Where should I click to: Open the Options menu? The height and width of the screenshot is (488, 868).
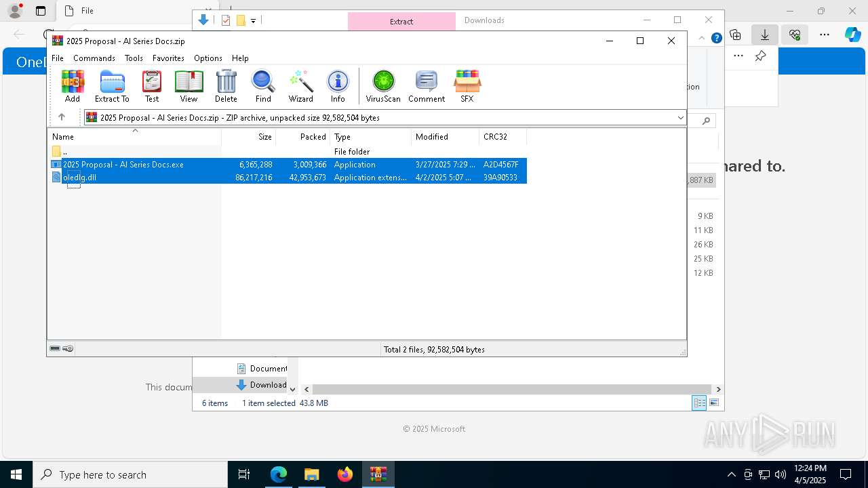(208, 58)
